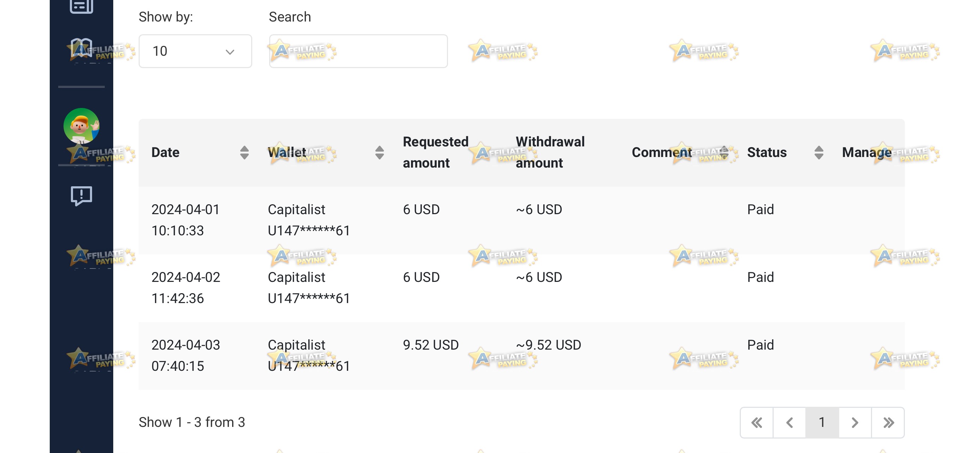Open the news icon in sidebar
The width and height of the screenshot is (980, 453).
coord(81,6)
